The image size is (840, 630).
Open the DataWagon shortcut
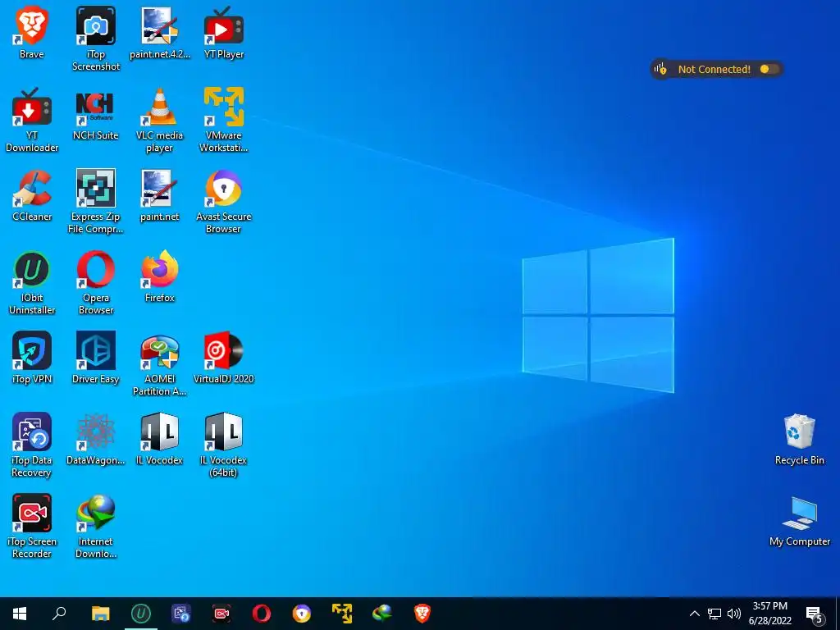pyautogui.click(x=96, y=439)
